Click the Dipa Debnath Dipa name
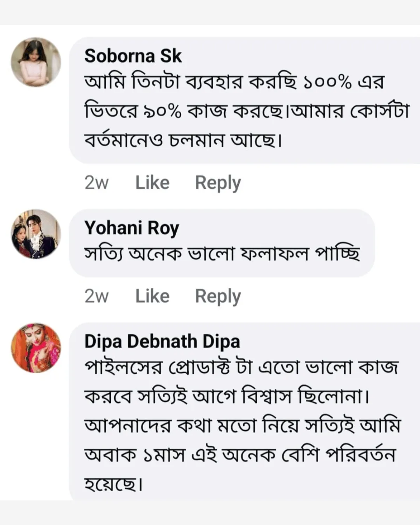 coord(162,341)
